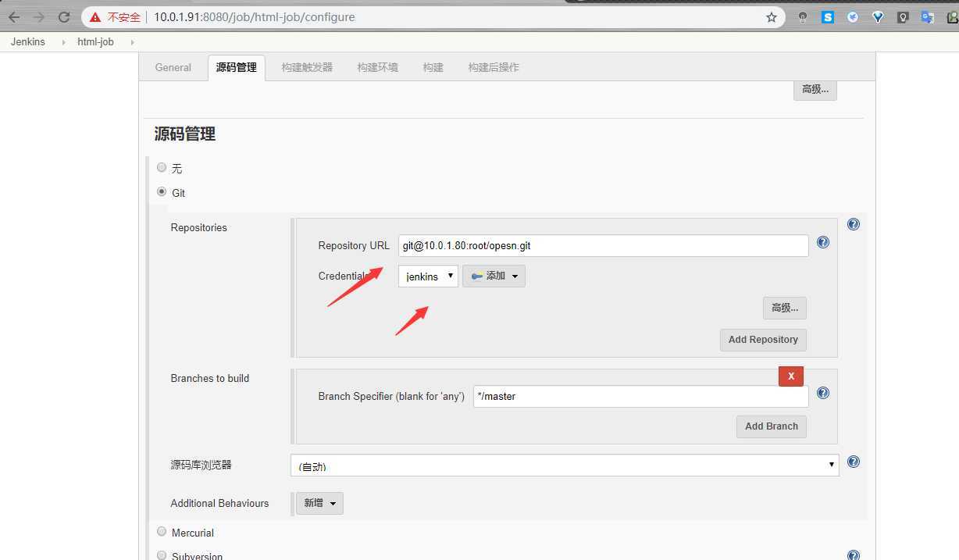
Task: Delete branch with red X button
Action: [x=791, y=376]
